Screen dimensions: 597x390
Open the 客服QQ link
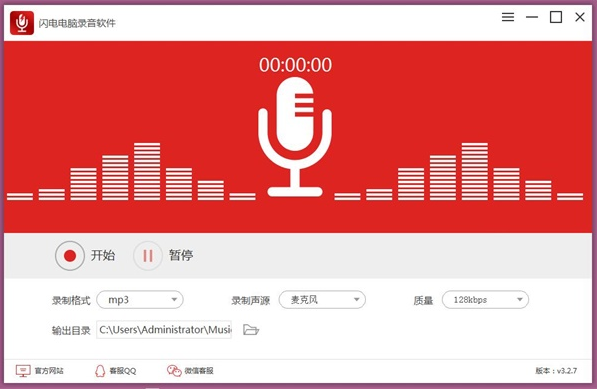pos(123,371)
